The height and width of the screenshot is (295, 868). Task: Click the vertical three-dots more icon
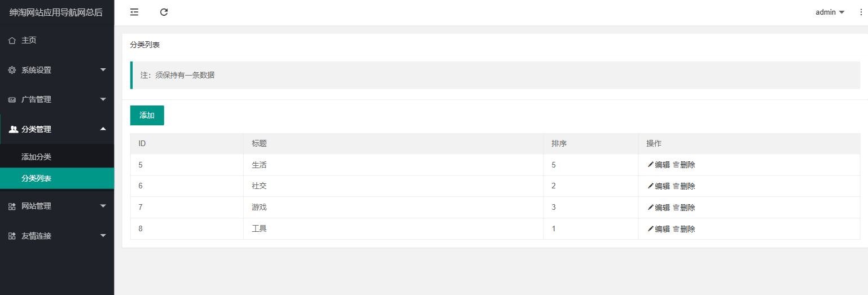[861, 12]
